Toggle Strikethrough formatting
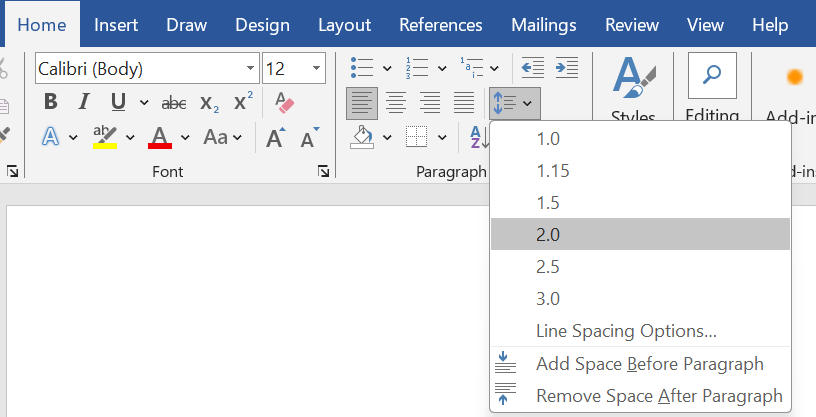 click(174, 103)
